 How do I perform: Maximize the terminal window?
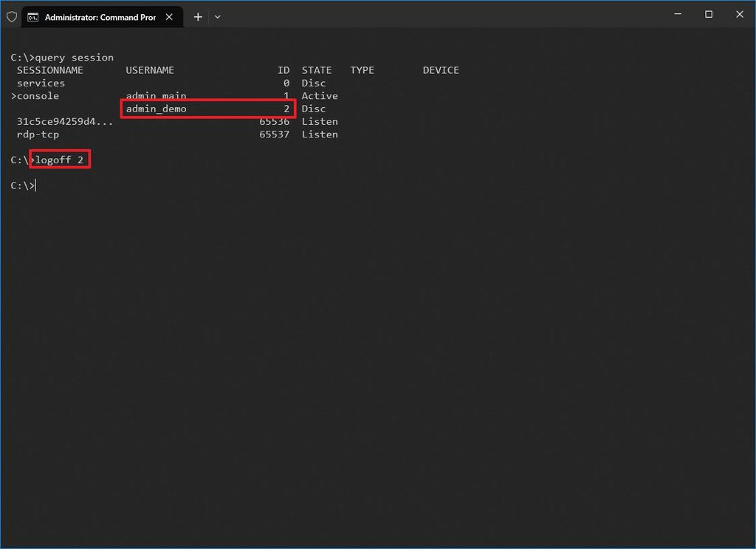coord(708,14)
